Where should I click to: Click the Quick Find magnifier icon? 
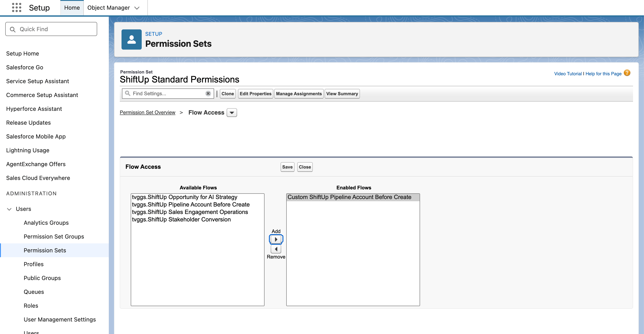click(x=13, y=30)
